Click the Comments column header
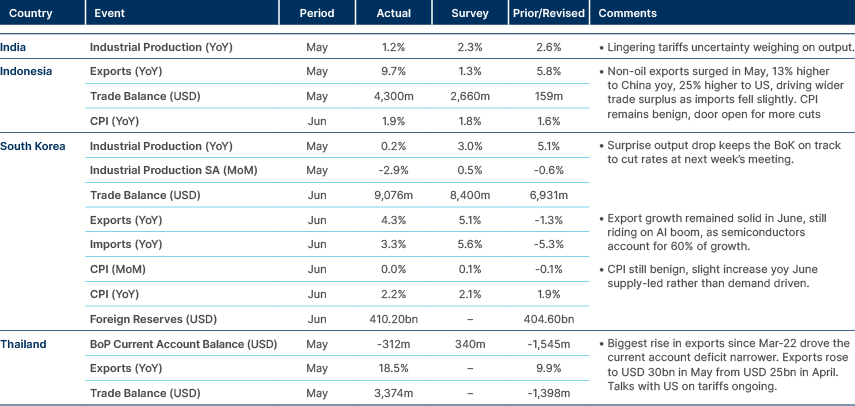The width and height of the screenshot is (855, 406). click(x=628, y=13)
